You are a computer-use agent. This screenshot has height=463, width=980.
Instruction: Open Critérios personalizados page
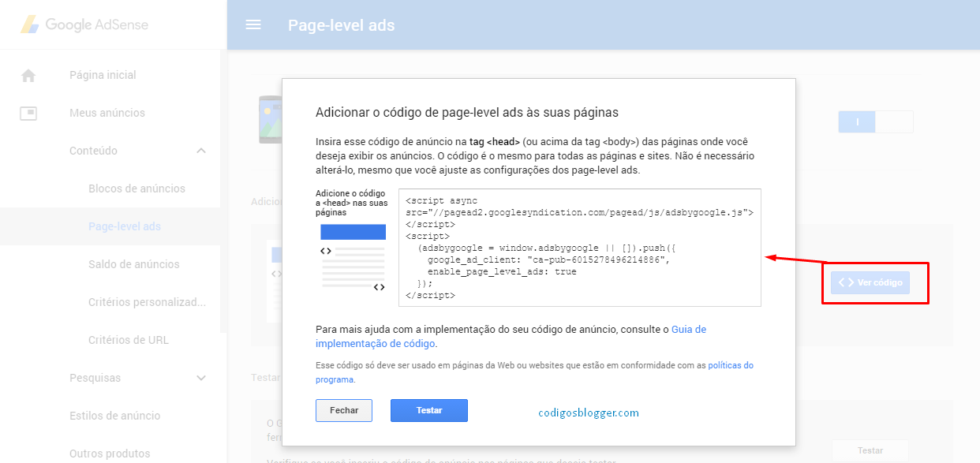pos(147,302)
